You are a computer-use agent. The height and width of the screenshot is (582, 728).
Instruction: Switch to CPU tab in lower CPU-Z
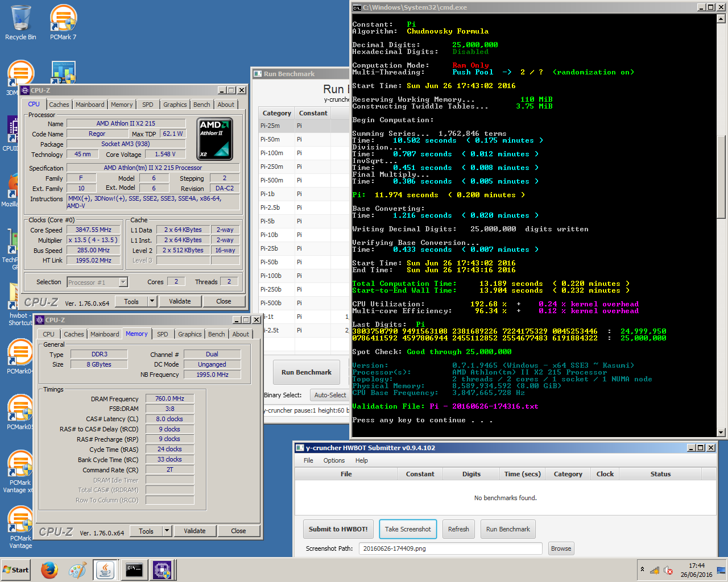[49, 334]
